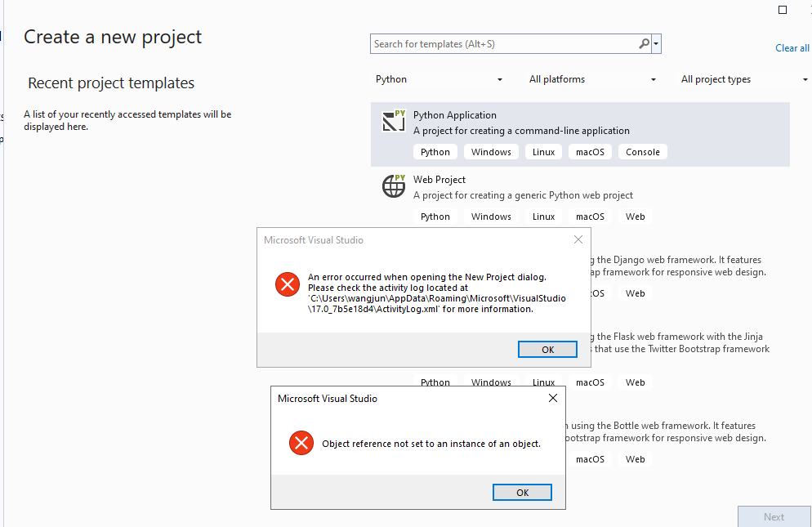Click the Object reference error message text
The image size is (812, 527).
(431, 444)
